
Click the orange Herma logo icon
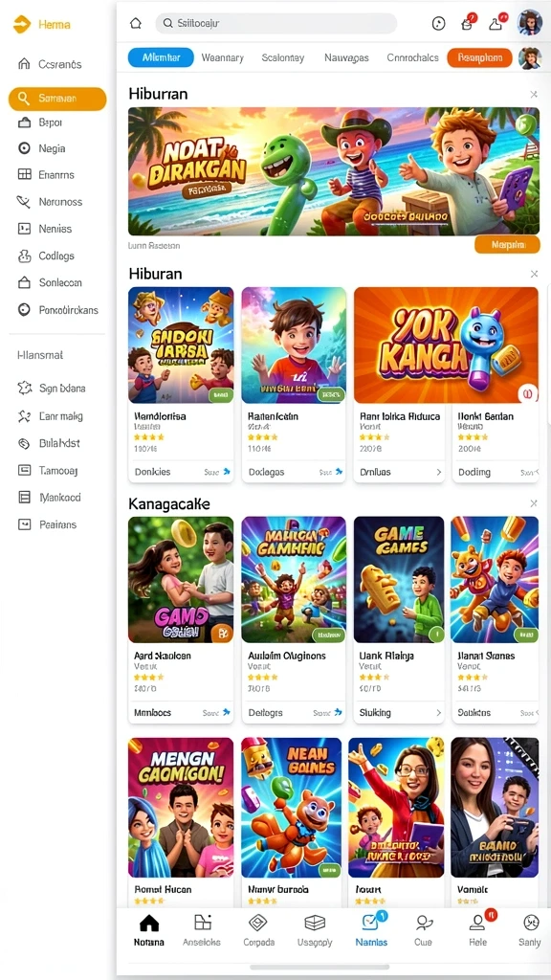[x=22, y=24]
